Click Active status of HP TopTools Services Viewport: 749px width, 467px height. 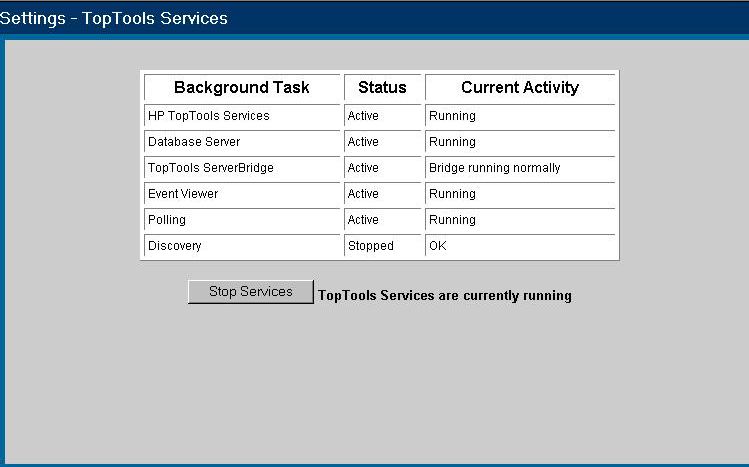pyautogui.click(x=383, y=116)
